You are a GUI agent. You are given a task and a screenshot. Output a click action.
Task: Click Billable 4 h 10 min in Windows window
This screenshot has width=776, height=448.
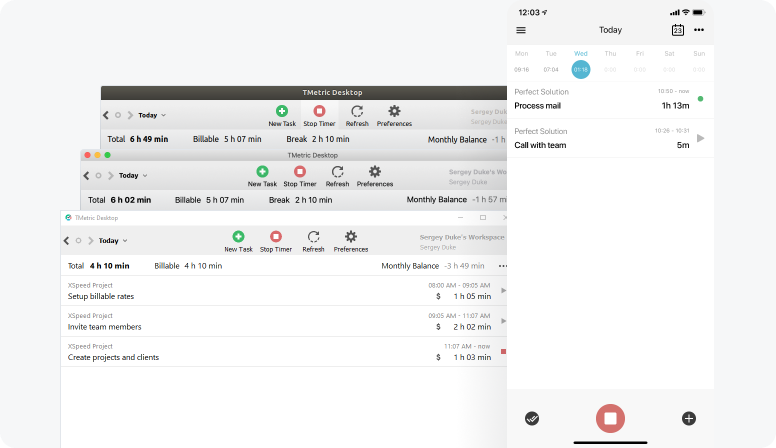188,266
